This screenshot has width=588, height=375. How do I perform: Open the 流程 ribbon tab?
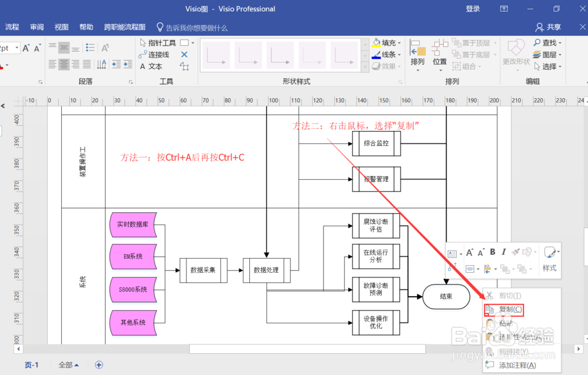(x=12, y=27)
